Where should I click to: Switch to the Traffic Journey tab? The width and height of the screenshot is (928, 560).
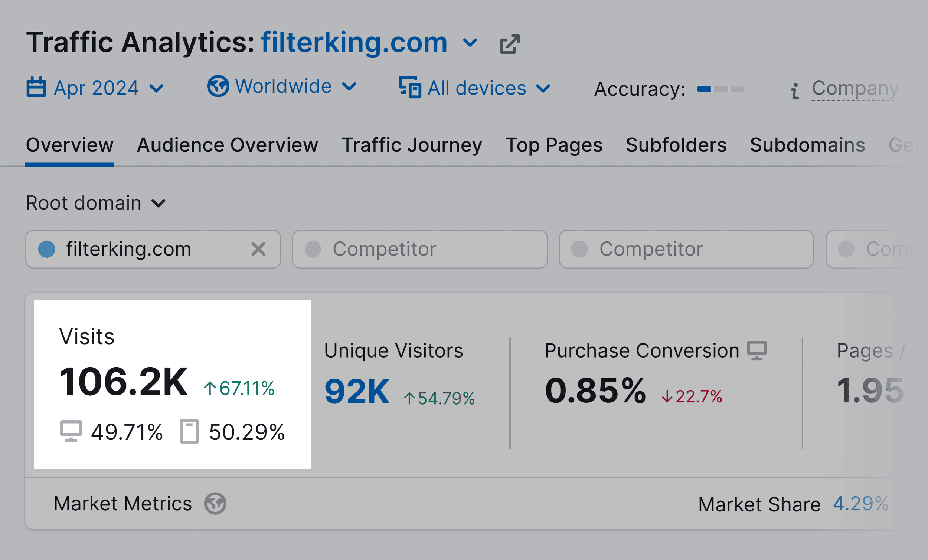click(412, 145)
